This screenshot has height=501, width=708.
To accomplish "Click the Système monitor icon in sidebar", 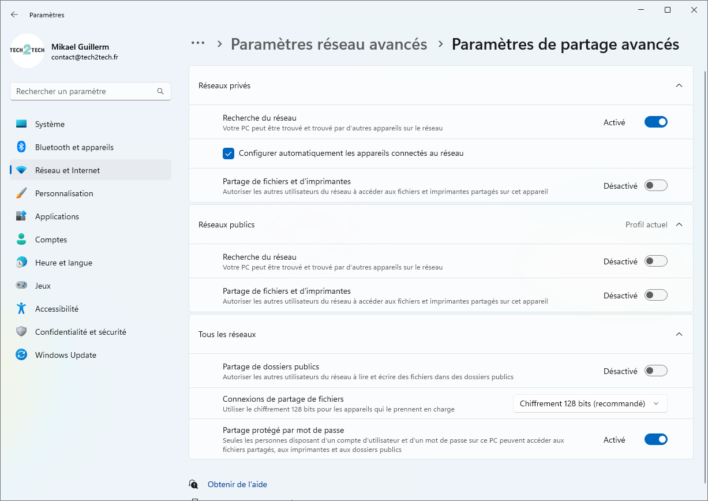I will click(21, 124).
